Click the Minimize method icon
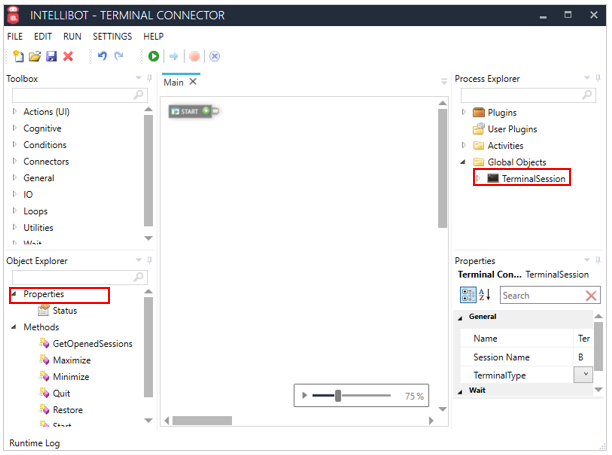 [44, 376]
